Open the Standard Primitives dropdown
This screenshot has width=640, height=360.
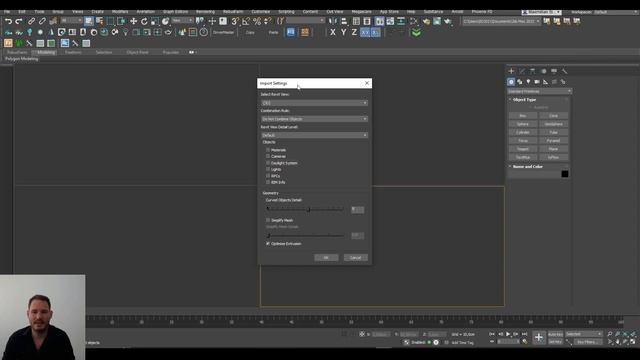[539, 91]
